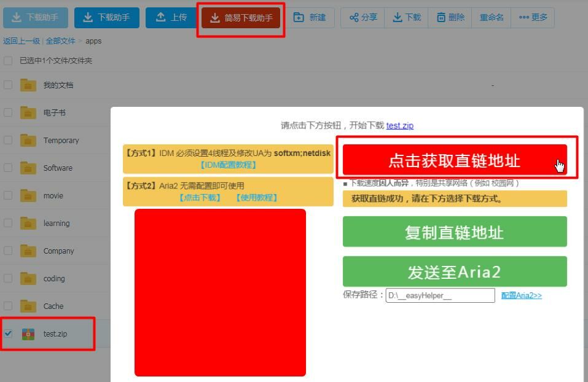Screen dimensions: 588x382
Task: Uncheck the test.zip checkbox
Action: point(8,333)
